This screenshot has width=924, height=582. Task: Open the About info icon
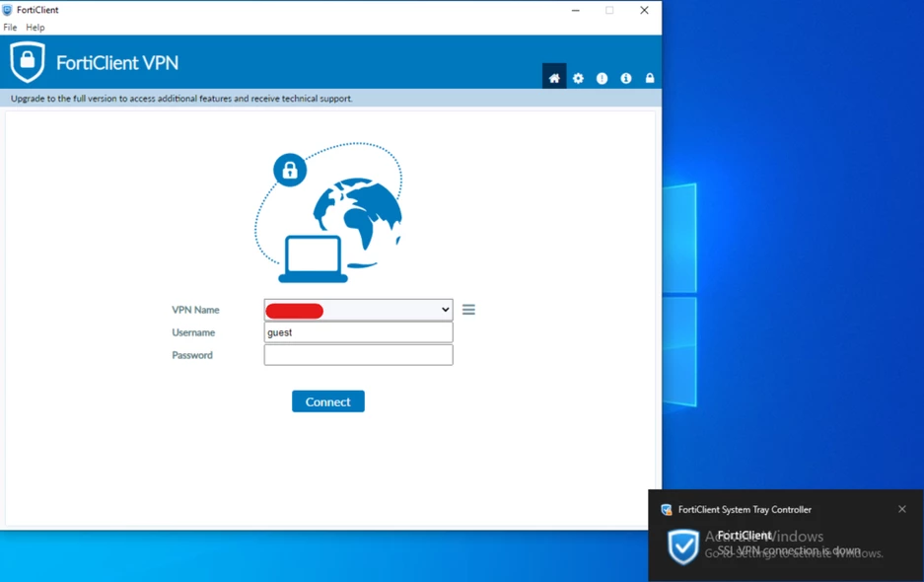[x=626, y=78]
